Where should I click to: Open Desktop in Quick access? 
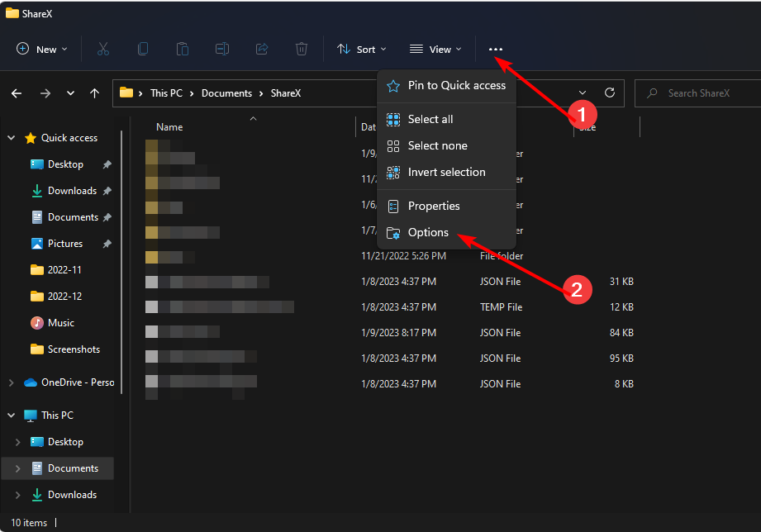point(65,164)
